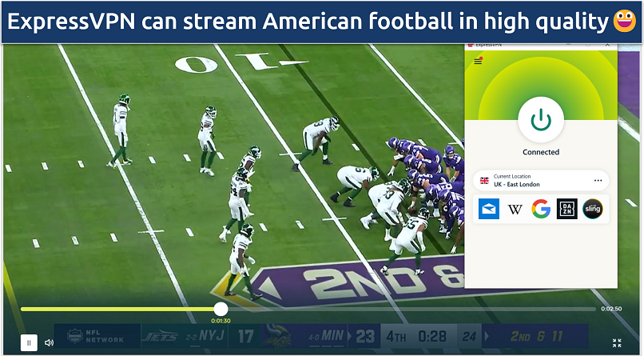The width and height of the screenshot is (644, 356).
Task: Launch the Sling shortcut
Action: [x=593, y=209]
